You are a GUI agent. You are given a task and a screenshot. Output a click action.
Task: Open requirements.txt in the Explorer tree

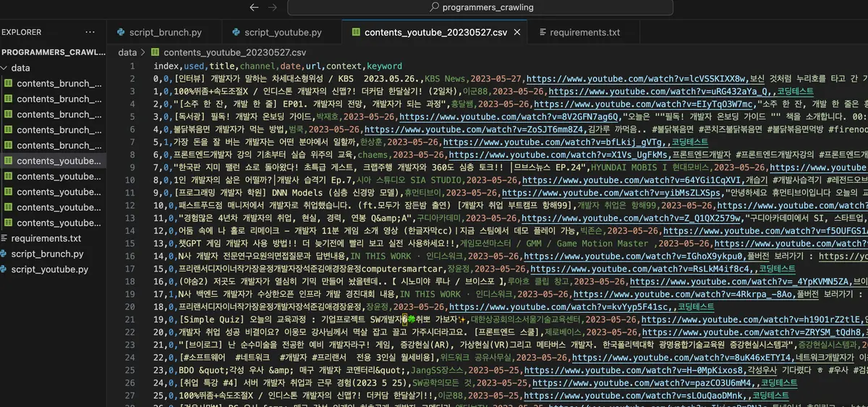point(46,238)
